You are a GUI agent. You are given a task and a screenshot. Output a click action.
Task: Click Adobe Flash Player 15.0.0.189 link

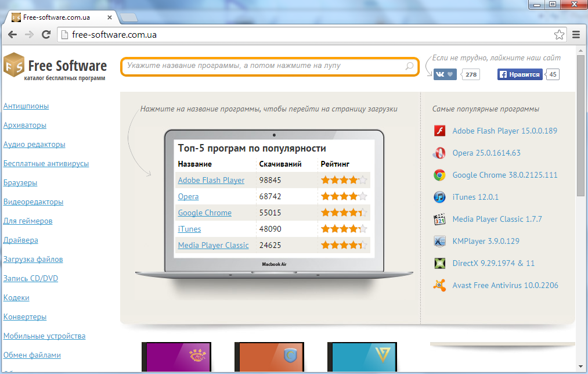click(x=505, y=131)
